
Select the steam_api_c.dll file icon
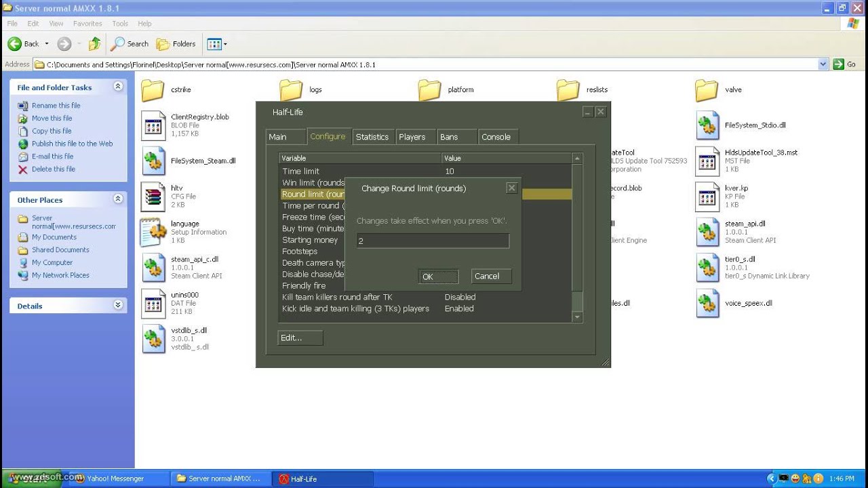coord(153,268)
